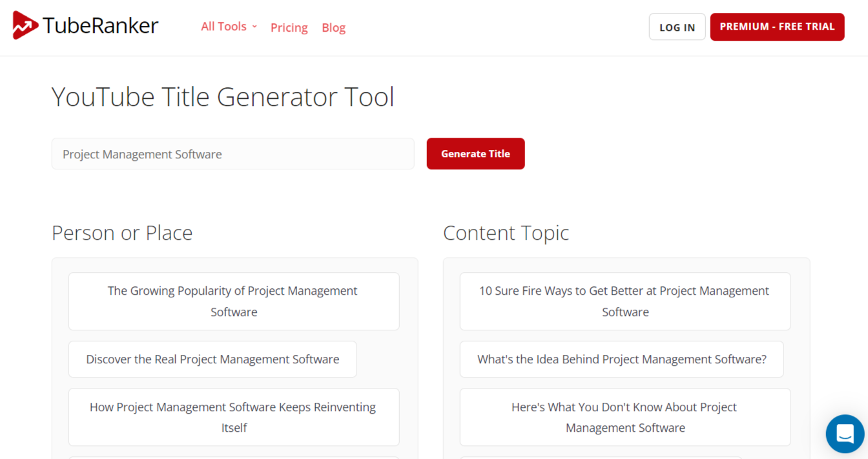Go to the Pricing page
868x459 pixels.
(289, 28)
